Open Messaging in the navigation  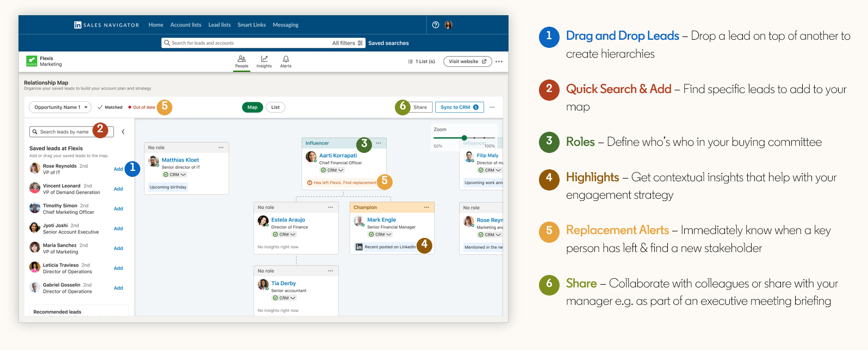pos(286,25)
